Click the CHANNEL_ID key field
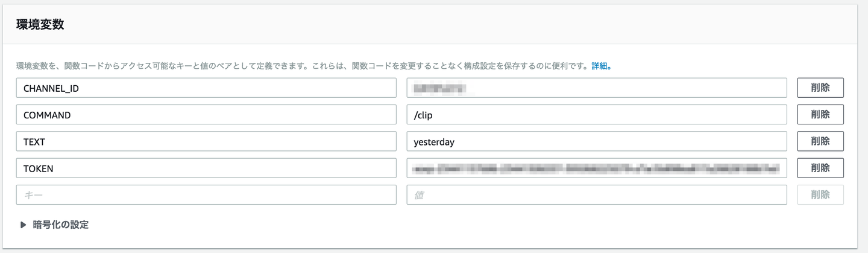Image resolution: width=868 pixels, height=253 pixels. [206, 88]
